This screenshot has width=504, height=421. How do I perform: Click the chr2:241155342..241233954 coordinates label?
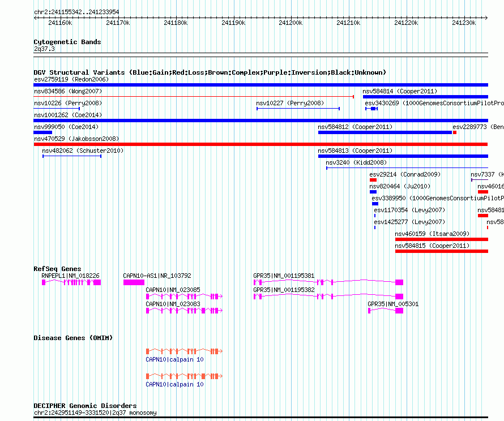click(x=76, y=12)
